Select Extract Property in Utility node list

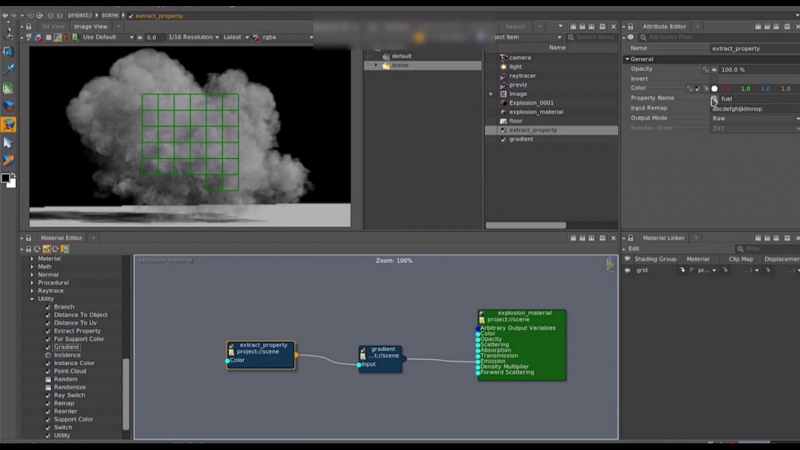coord(77,331)
